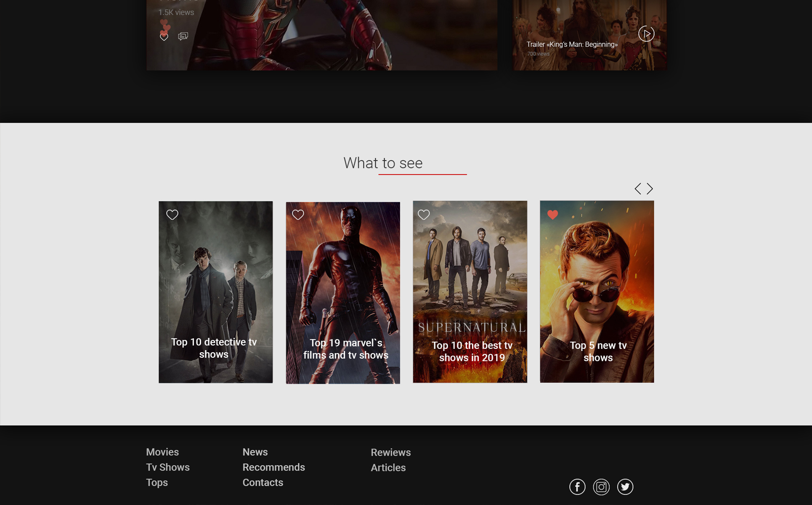The height and width of the screenshot is (505, 812).
Task: Open Top 10 detective tv shows poster
Action: [215, 292]
